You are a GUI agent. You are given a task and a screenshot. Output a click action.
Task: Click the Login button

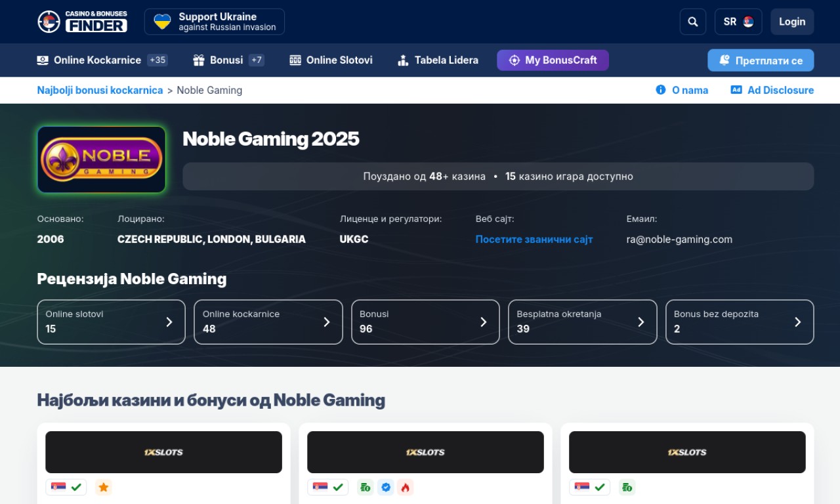tap(791, 22)
